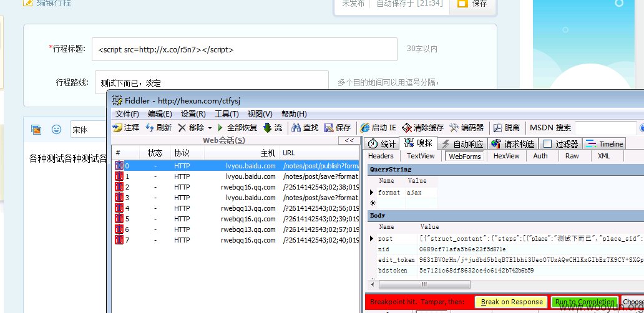The image size is (644, 313).
Task: Switch to the 请求构造 request builder tab
Action: tap(513, 143)
